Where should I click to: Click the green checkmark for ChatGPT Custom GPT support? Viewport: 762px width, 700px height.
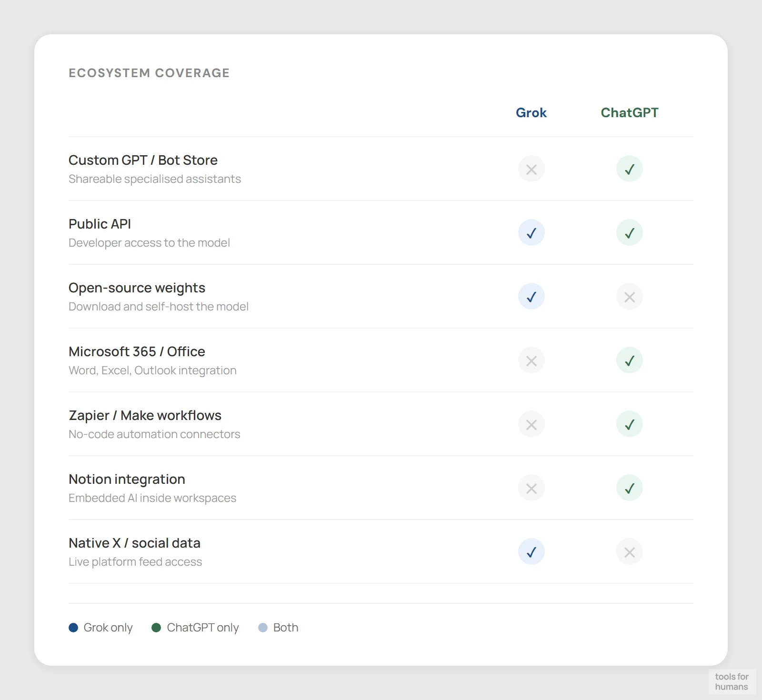(x=629, y=169)
